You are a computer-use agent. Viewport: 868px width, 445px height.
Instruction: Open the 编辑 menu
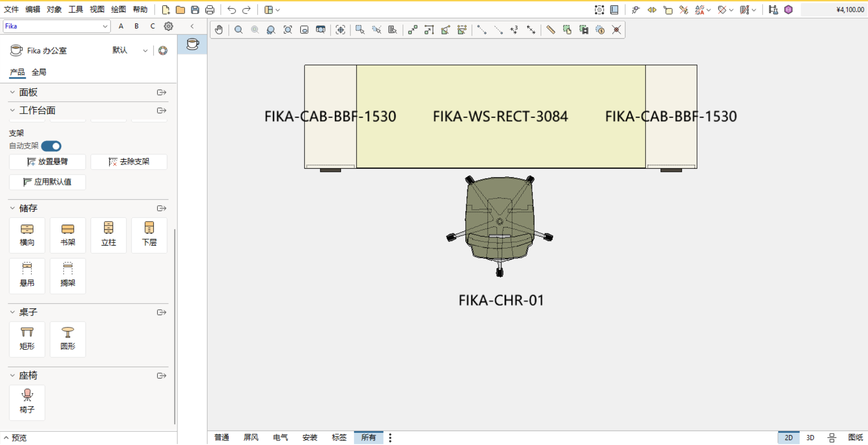point(33,9)
